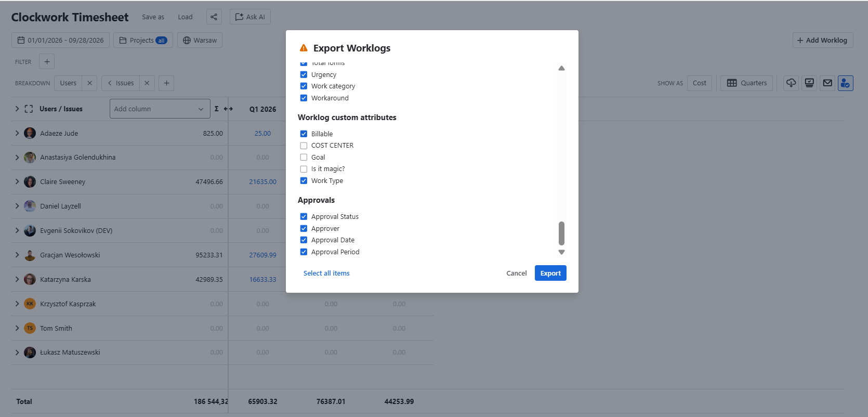Open the Projects filter button
Screen dimensions: 868x417
click(143, 40)
